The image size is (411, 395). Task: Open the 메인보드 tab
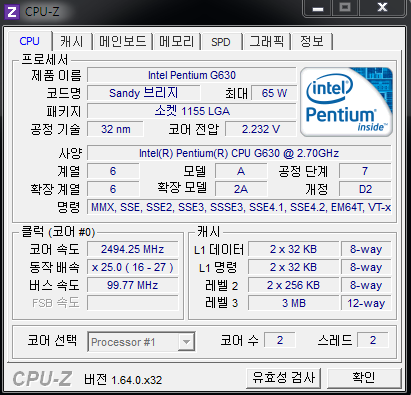(123, 42)
